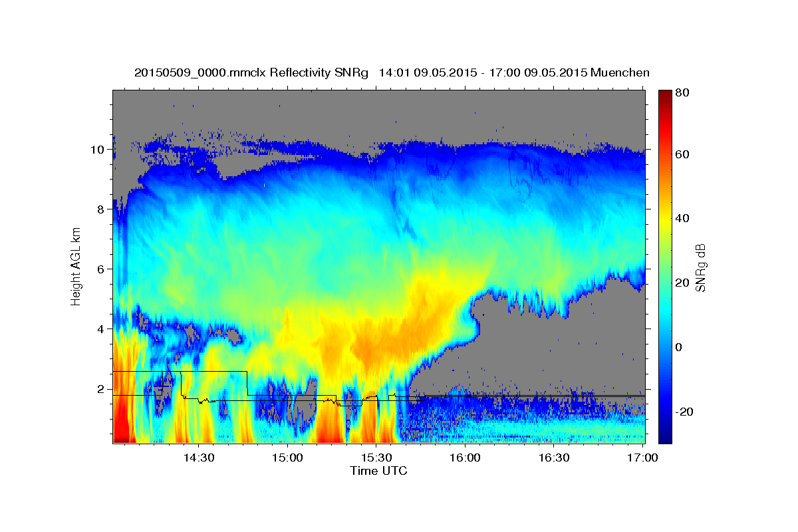Click the '17:00' time axis label

[642, 458]
